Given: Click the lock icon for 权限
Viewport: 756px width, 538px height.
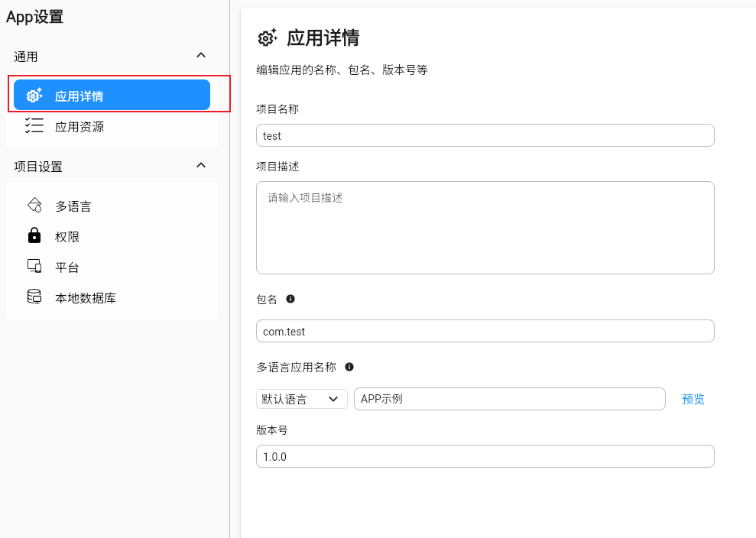Looking at the screenshot, I should pyautogui.click(x=34, y=235).
